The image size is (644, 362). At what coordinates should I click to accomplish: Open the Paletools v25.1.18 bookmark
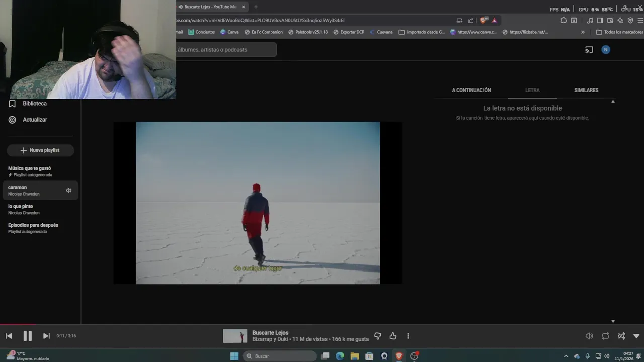click(x=308, y=32)
